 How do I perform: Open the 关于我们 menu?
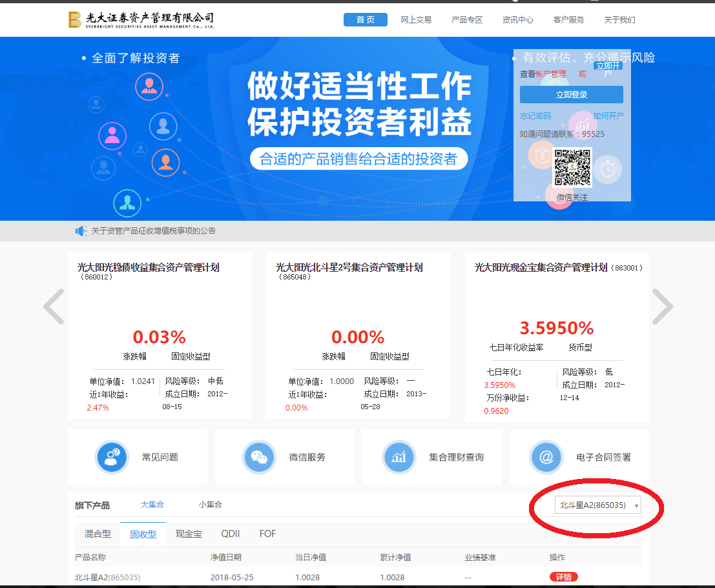pos(619,19)
